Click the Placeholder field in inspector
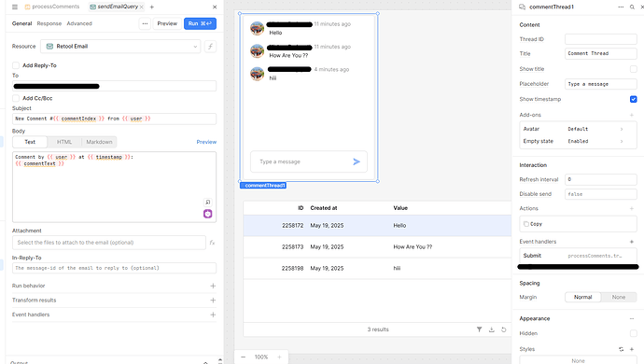 601,84
